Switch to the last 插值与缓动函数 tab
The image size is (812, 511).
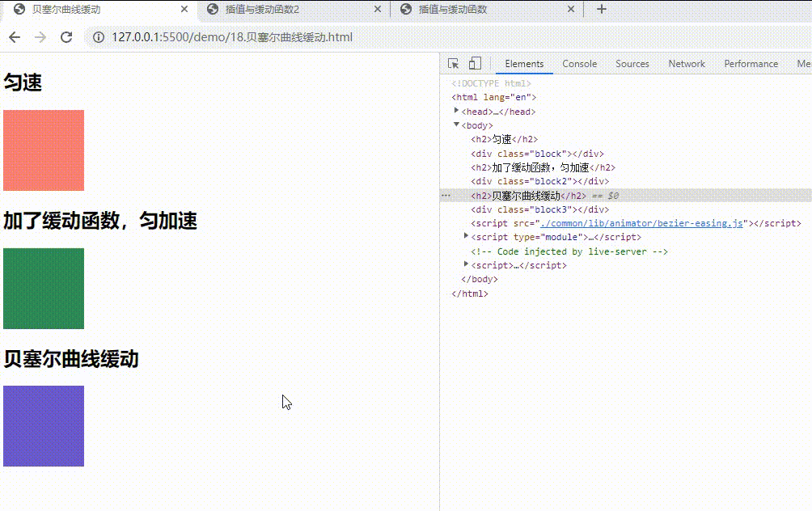[x=487, y=10]
